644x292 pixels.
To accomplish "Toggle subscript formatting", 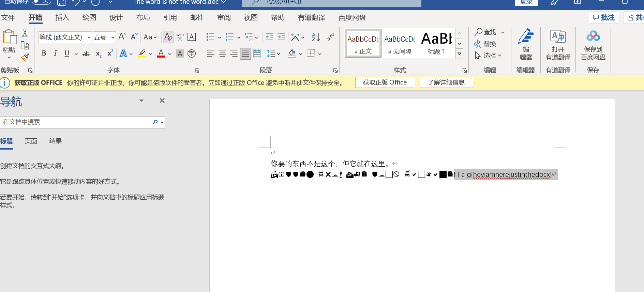I will click(99, 53).
